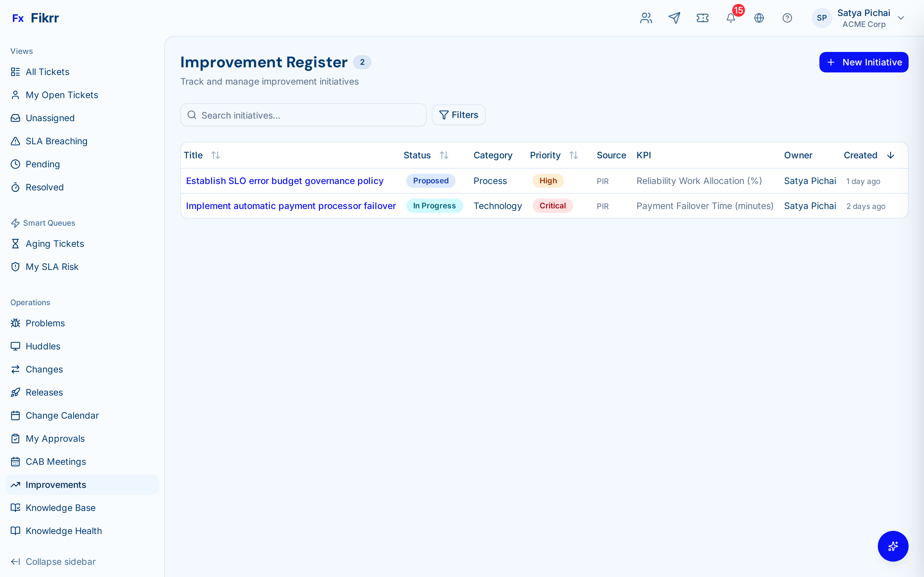Open language settings via the globe icon

[759, 18]
